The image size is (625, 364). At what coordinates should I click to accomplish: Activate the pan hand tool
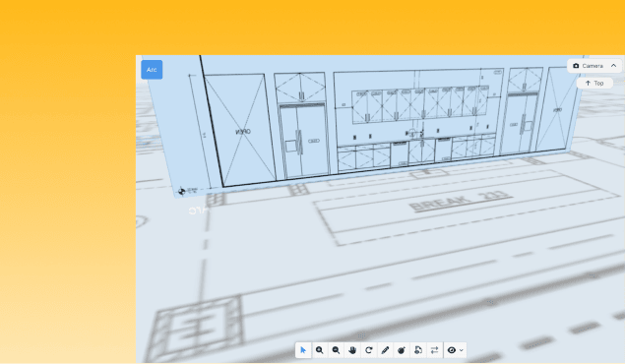pyautogui.click(x=352, y=350)
